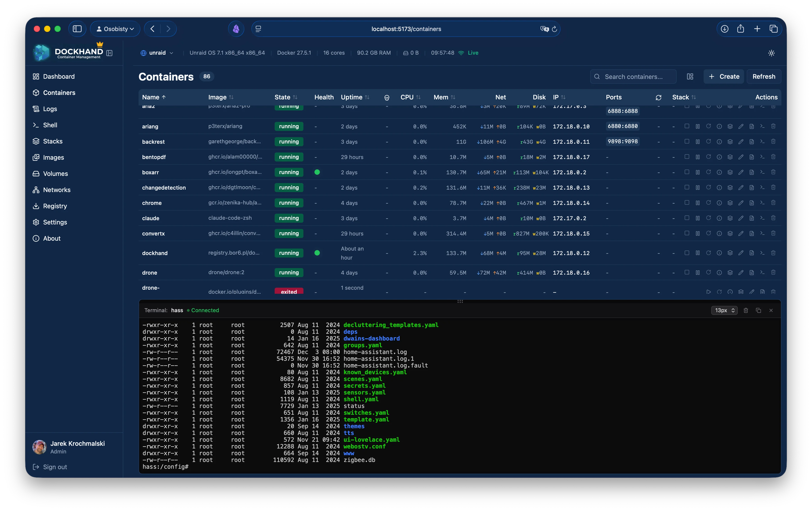Stop the changedetection container
The image size is (812, 511).
click(687, 187)
